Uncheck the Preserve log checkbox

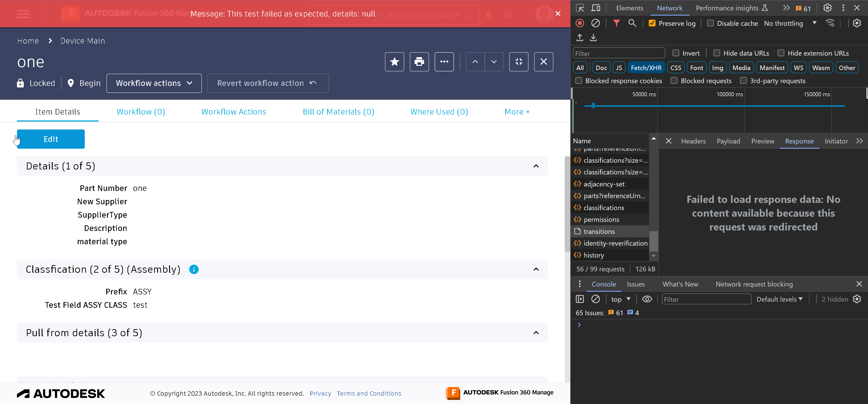coord(652,23)
